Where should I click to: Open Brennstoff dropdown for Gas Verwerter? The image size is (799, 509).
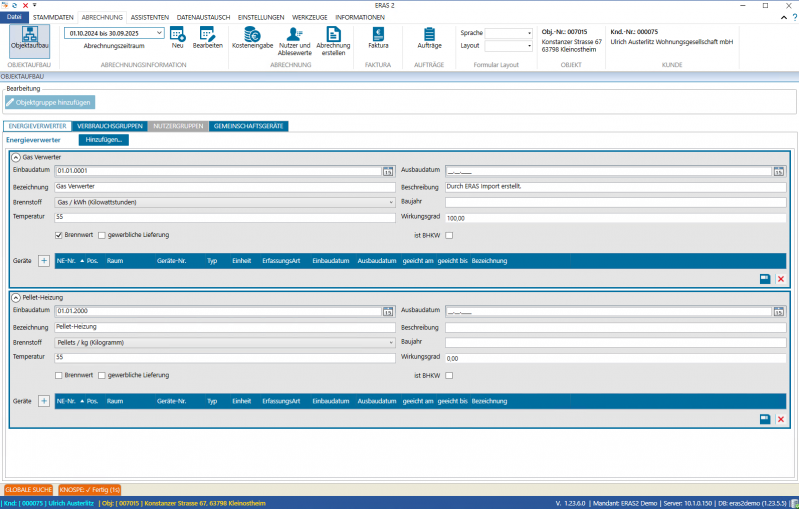(x=391, y=202)
